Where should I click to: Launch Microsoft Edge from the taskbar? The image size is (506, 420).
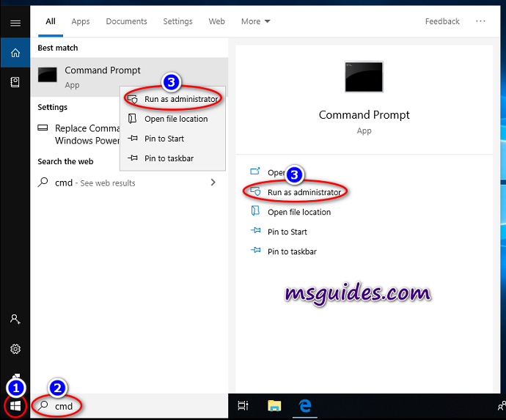(x=306, y=405)
